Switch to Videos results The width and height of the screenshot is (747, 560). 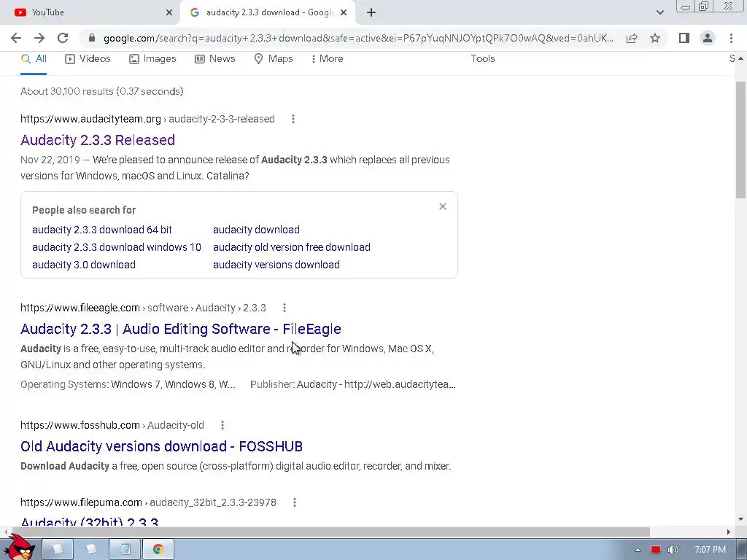88,58
